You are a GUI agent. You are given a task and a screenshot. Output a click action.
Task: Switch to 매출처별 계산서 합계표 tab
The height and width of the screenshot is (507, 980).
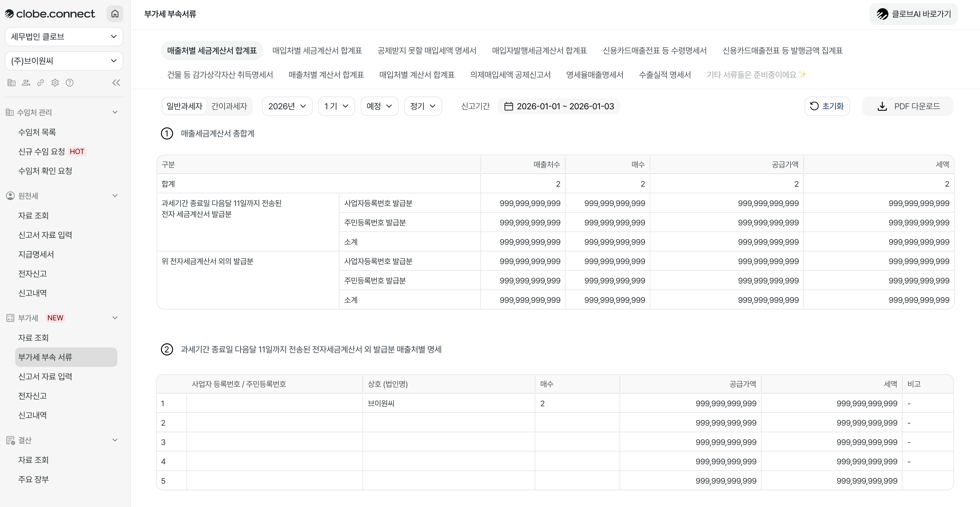point(326,74)
